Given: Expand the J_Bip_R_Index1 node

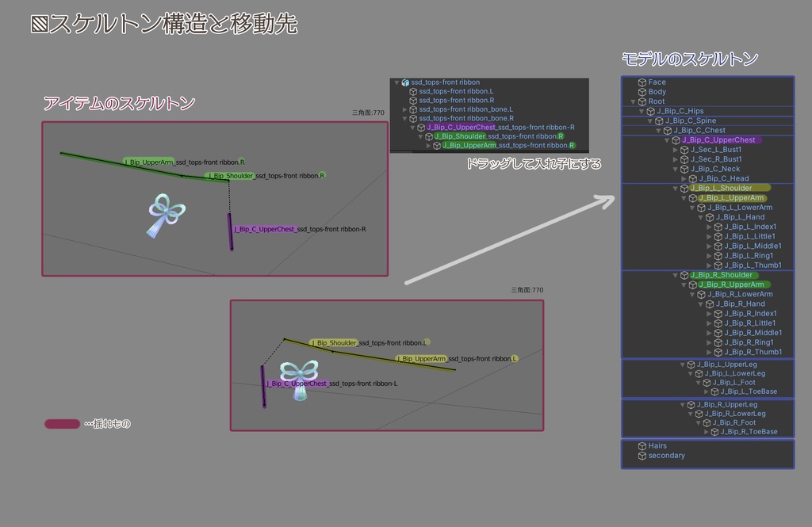Looking at the screenshot, I should pos(709,314).
